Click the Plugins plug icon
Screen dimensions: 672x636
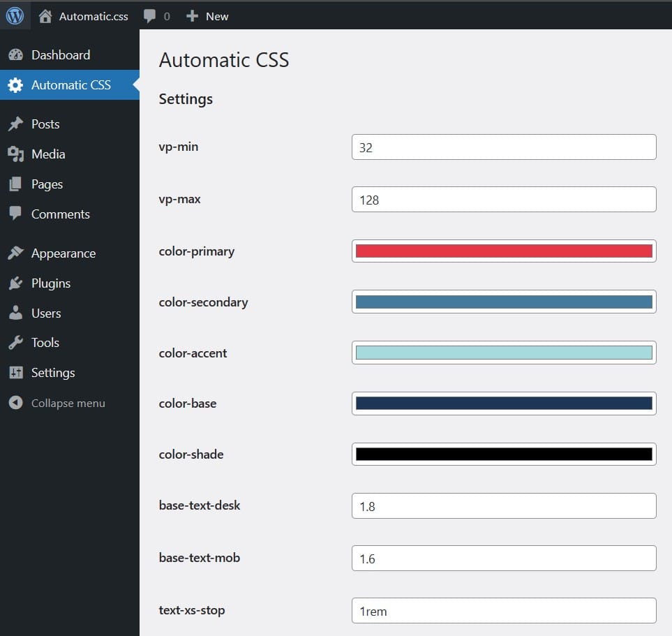point(15,283)
